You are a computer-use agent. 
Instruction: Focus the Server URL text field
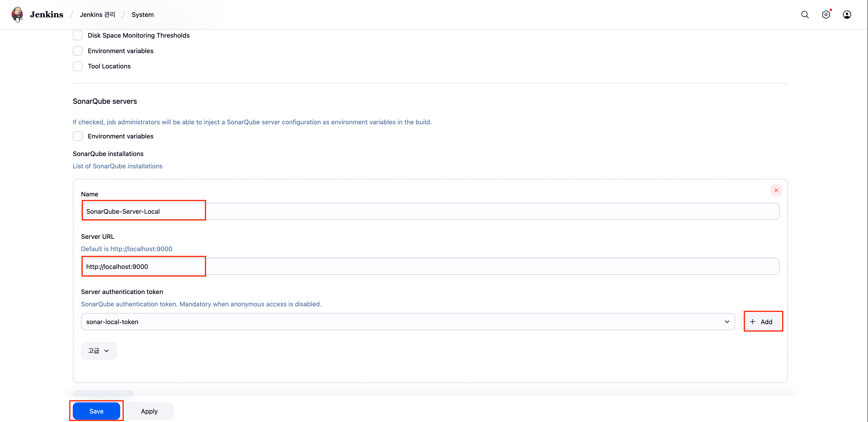point(430,267)
